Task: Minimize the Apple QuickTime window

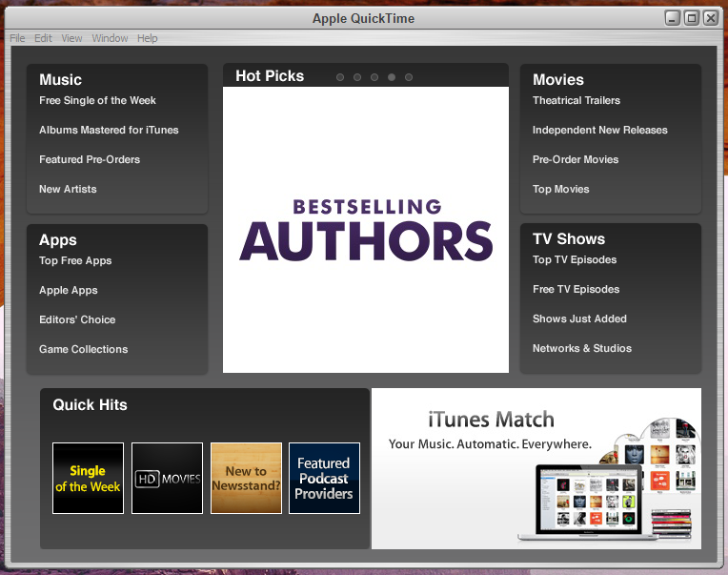Action: (673, 18)
